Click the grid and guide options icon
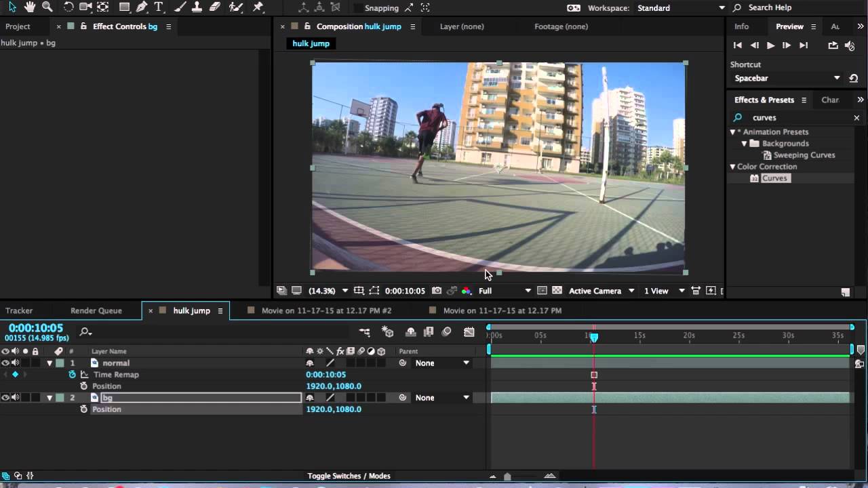Viewport: 868px width, 488px height. 359,291
